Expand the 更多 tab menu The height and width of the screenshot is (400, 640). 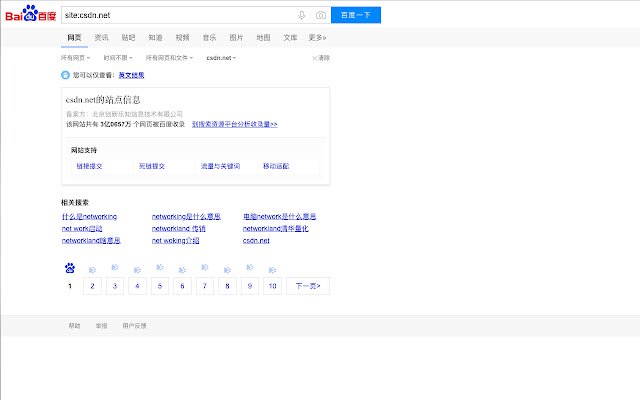click(x=317, y=38)
